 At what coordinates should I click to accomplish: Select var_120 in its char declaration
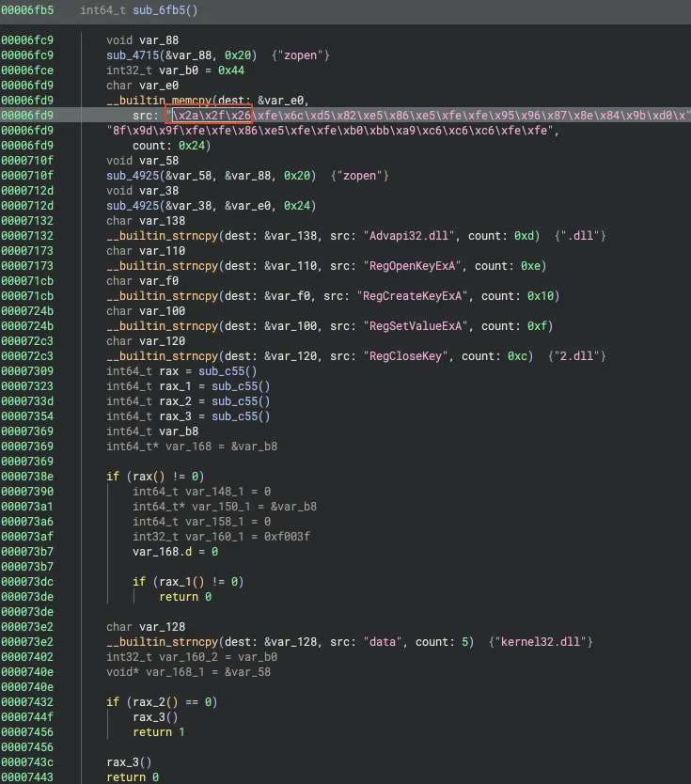pos(162,341)
